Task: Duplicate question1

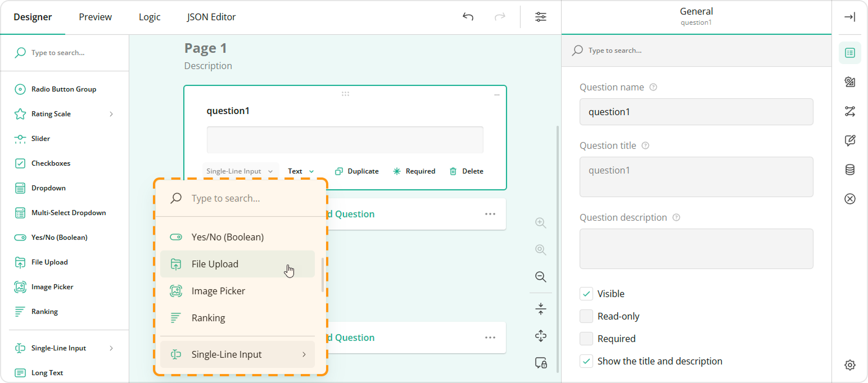Action: (x=356, y=171)
